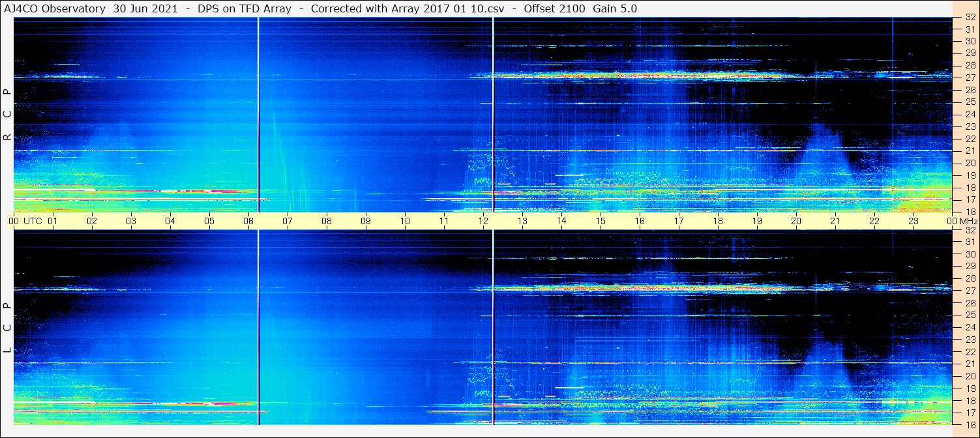Click the 22 MHz label of LCP spectrogram
The image size is (980, 438).
tap(970, 352)
